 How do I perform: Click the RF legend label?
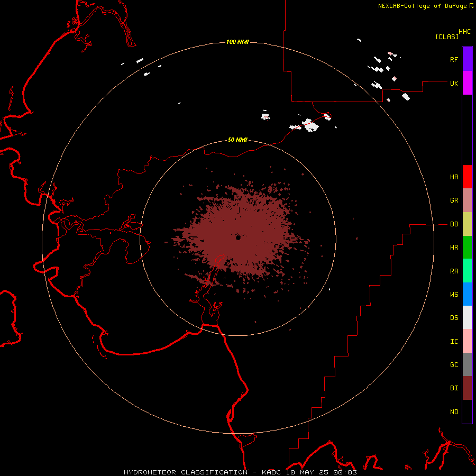454,59
